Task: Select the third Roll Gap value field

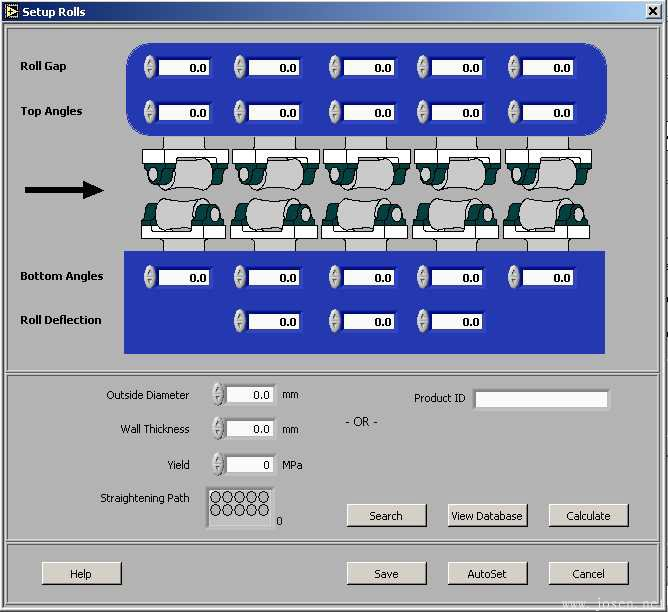Action: coord(369,68)
